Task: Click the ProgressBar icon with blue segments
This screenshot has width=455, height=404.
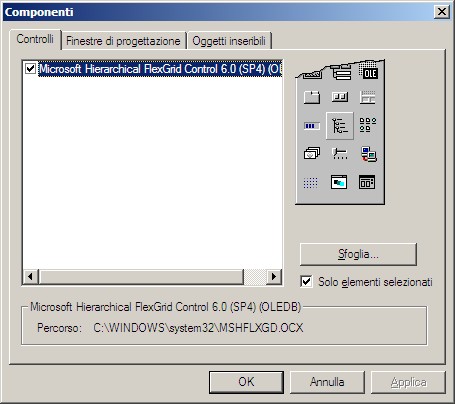Action: [312, 126]
